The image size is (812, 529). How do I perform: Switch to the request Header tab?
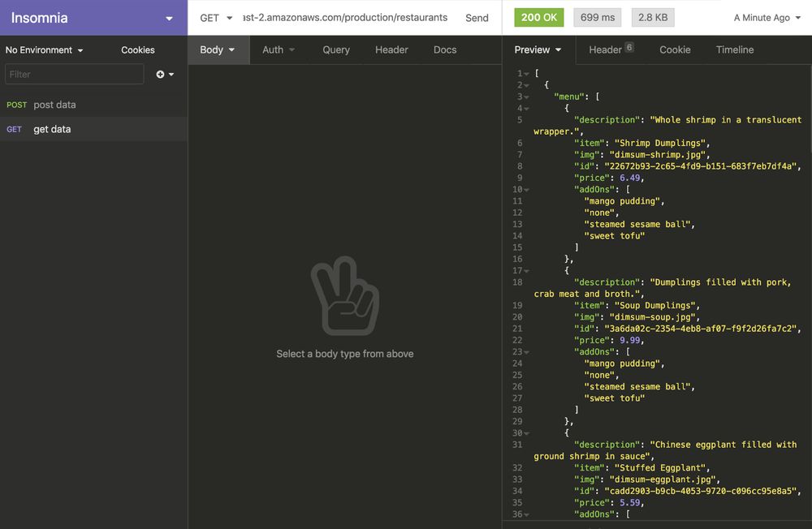[x=391, y=49]
